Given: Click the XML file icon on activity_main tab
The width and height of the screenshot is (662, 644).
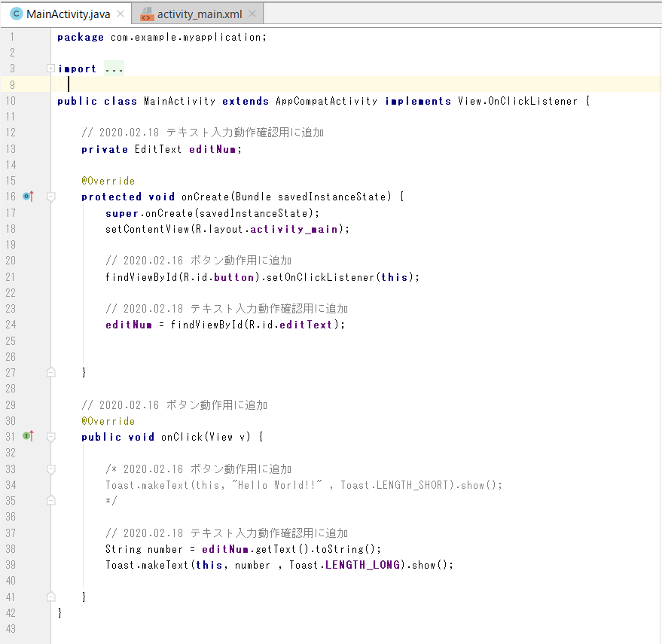Looking at the screenshot, I should [x=147, y=14].
